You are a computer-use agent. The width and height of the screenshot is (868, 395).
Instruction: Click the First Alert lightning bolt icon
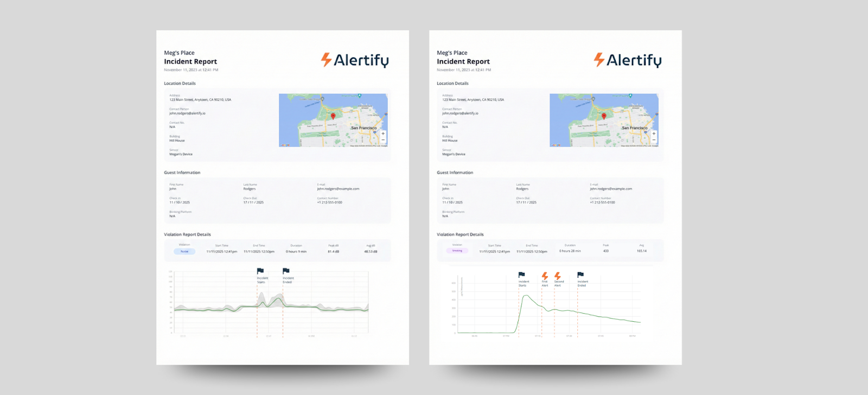pos(545,276)
